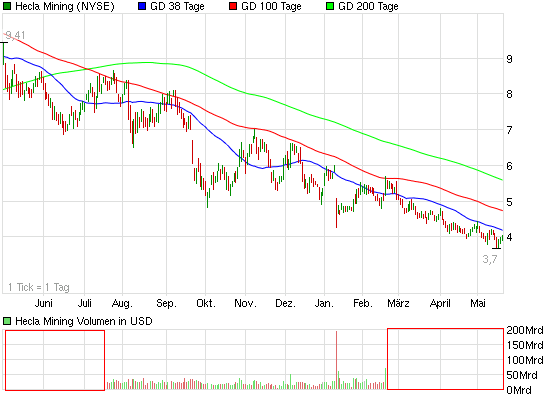Click the price axis value '7'

pos(509,130)
